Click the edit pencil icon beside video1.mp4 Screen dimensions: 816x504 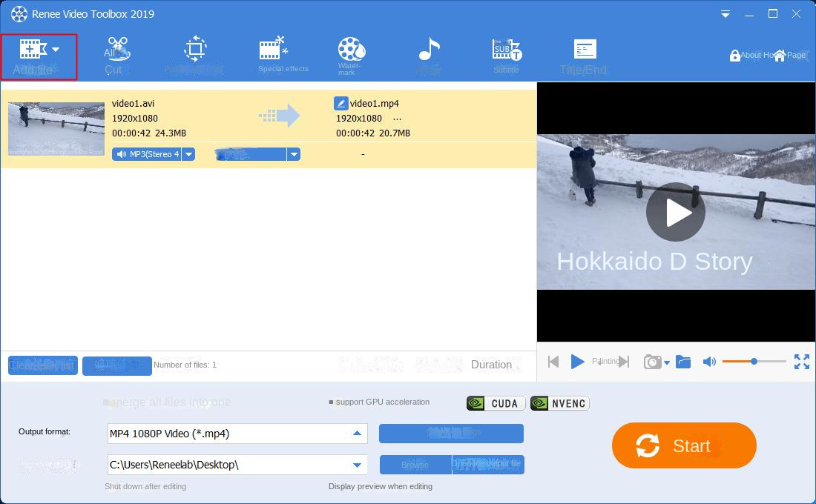click(x=341, y=103)
